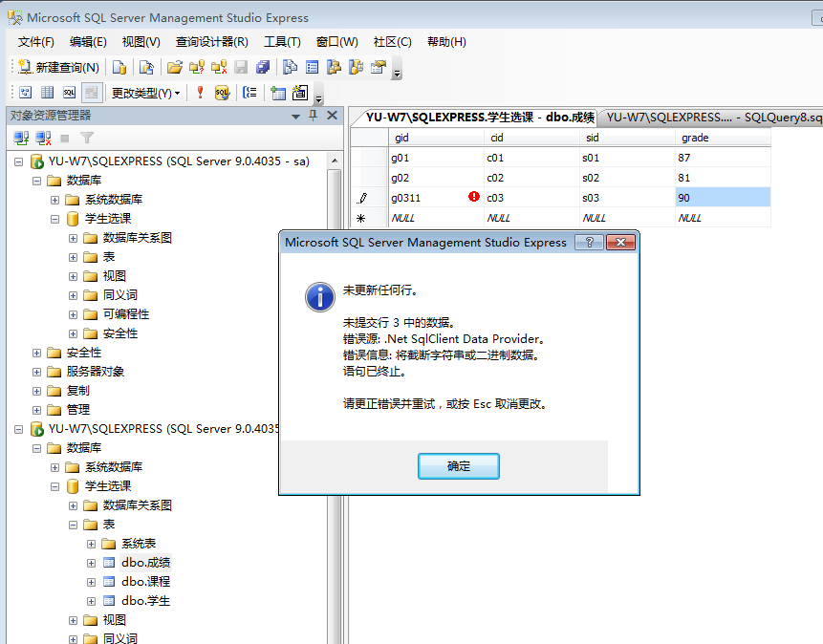
Task: Open the 社区(C) menu
Action: pos(393,42)
